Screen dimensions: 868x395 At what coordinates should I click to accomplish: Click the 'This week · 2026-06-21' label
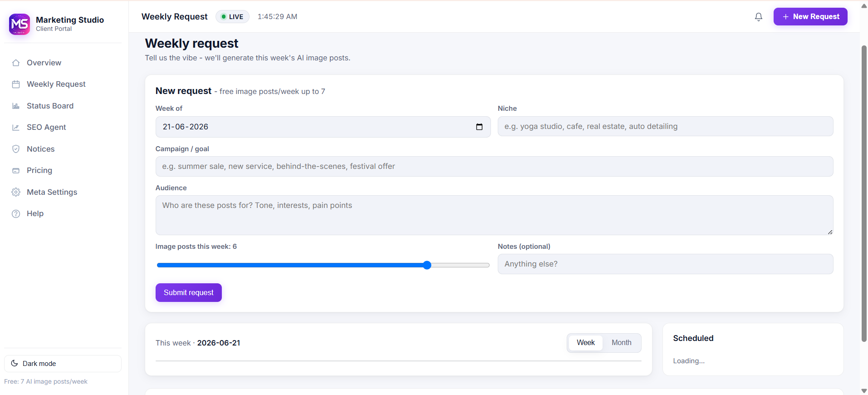(x=198, y=343)
